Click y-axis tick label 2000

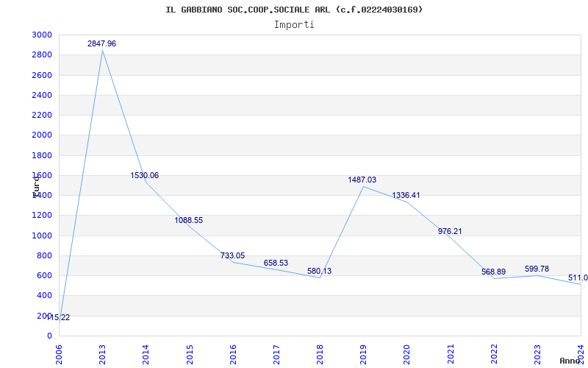[42, 135]
